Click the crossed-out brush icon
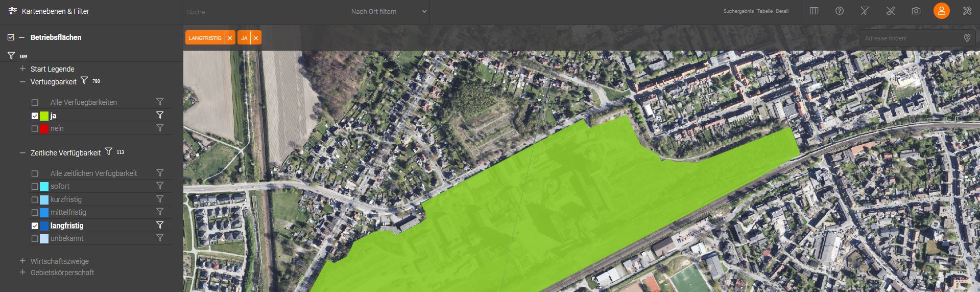 891,11
